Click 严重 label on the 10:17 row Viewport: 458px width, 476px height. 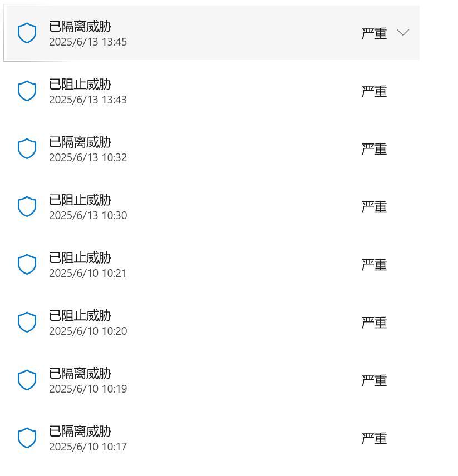tap(374, 438)
